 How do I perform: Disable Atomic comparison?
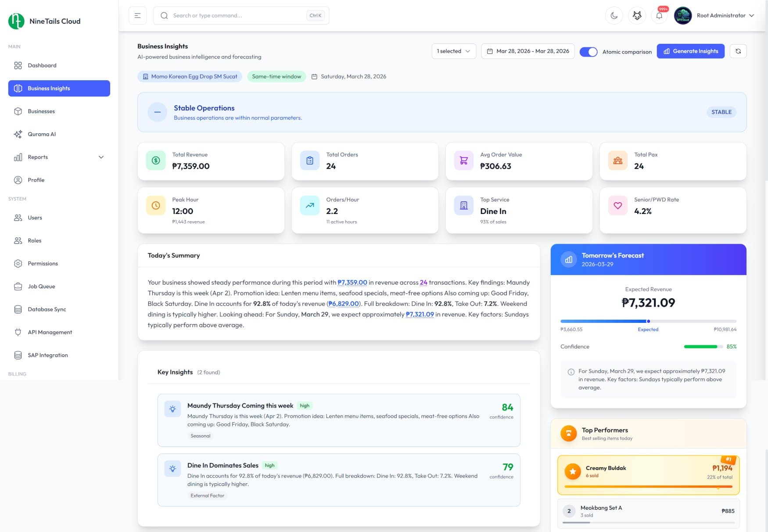589,52
